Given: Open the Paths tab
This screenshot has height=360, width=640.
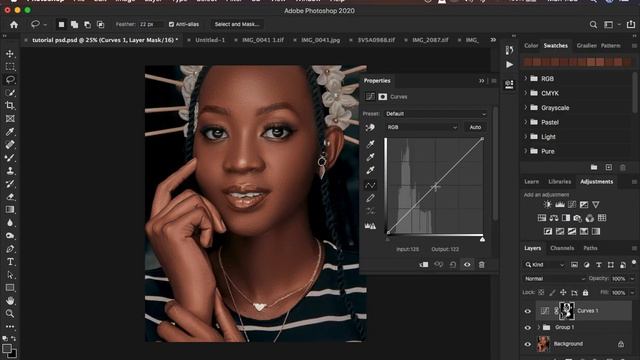Looking at the screenshot, I should tap(590, 248).
